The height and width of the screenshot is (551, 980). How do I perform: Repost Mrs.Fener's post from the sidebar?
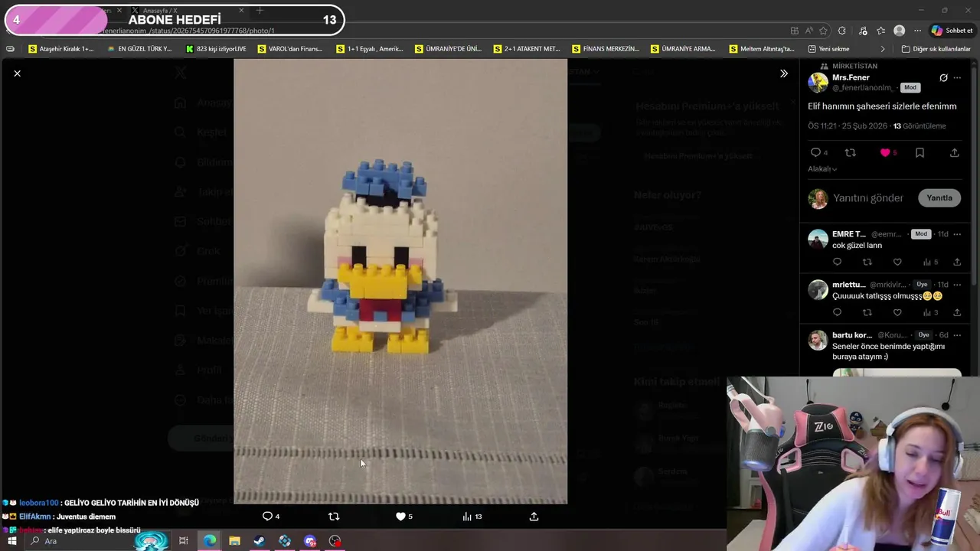(850, 152)
